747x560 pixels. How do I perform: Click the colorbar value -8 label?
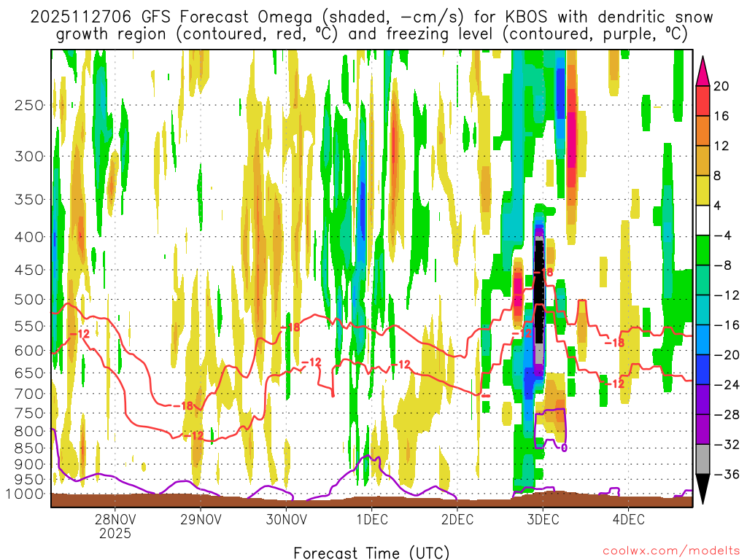coord(722,265)
